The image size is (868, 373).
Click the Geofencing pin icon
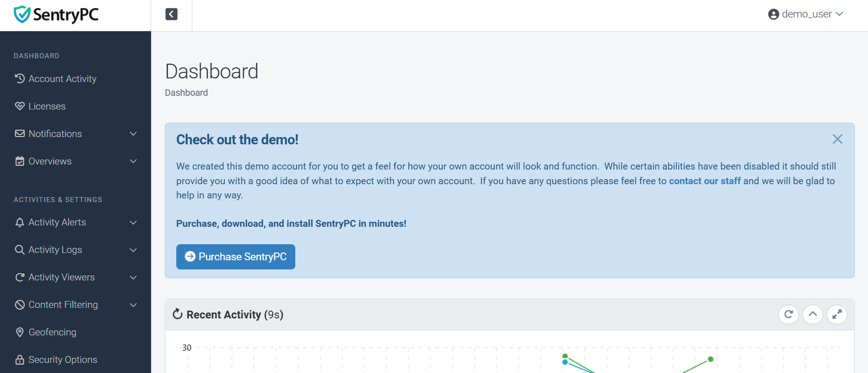click(20, 332)
